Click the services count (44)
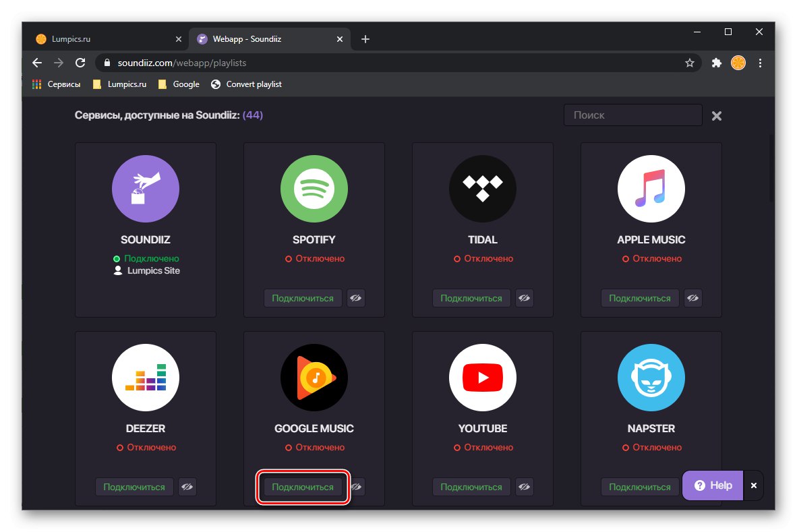 253,115
